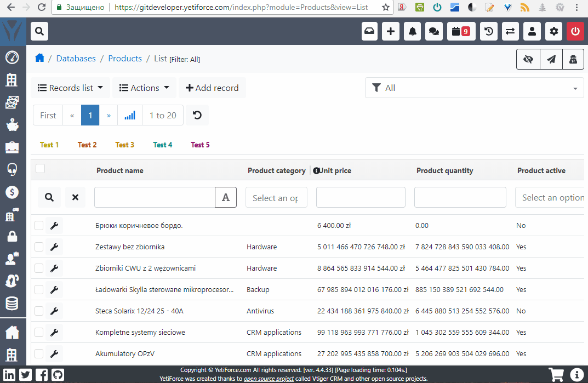
Task: Select the Test 4 filter tab
Action: coord(162,145)
